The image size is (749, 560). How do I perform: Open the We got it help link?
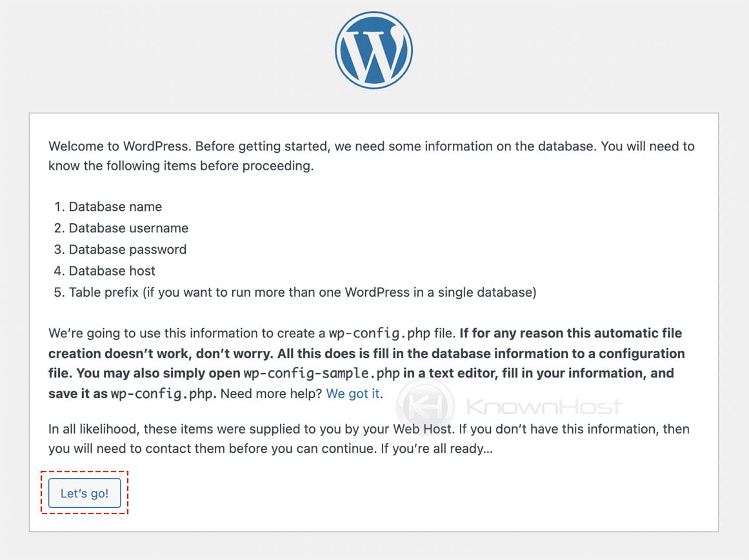[x=352, y=394]
